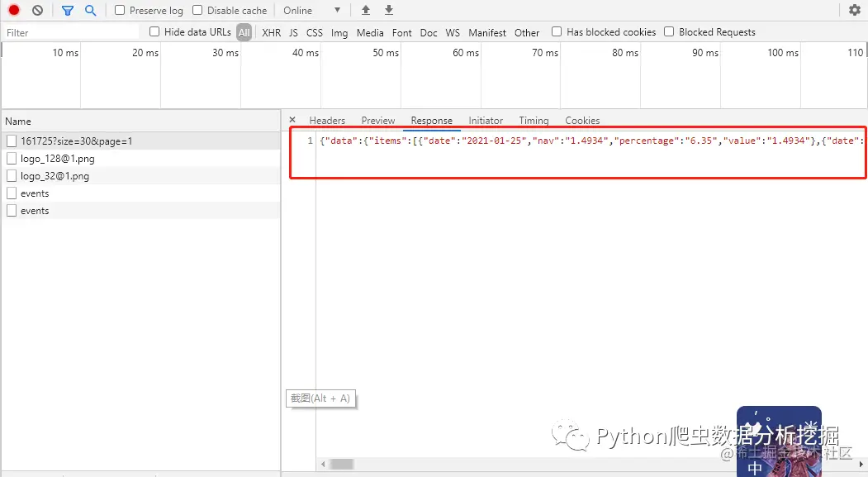Screen dimensions: 868x477
Task: Import HAR file with upload arrow
Action: (x=365, y=10)
